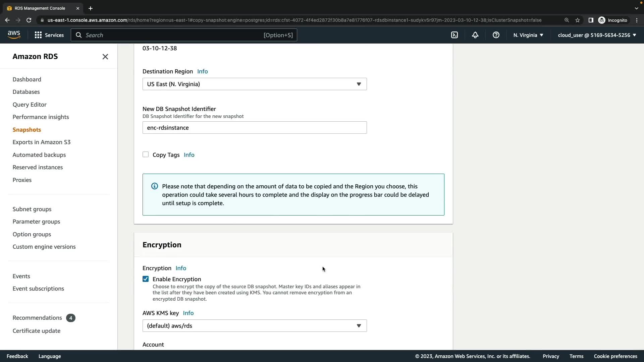Open the N. Virginia region selector
Screen dimensions: 644x362
(528, 35)
